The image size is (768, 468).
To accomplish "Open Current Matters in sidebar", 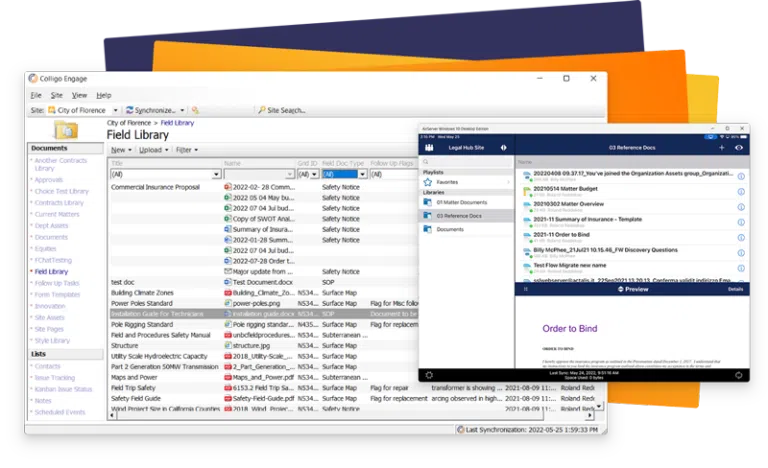I will [57, 214].
